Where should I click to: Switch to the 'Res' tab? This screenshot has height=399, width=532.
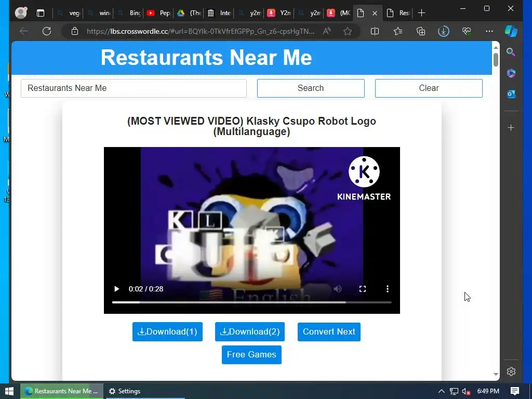click(398, 13)
